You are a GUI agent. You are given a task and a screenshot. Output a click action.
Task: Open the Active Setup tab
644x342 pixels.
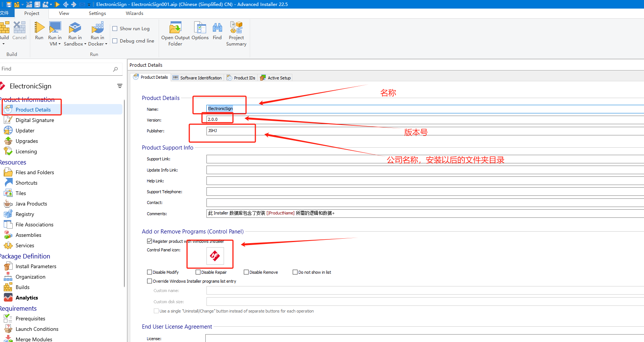click(x=276, y=78)
